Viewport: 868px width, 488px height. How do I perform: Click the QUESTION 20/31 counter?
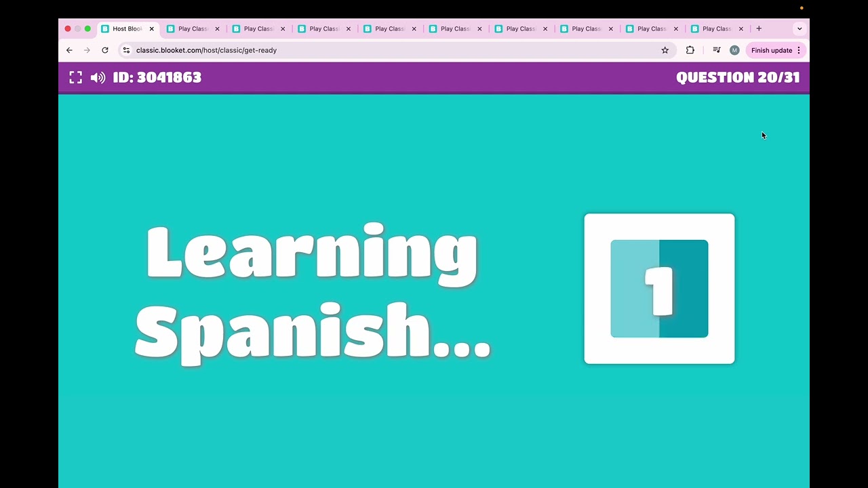pos(738,77)
